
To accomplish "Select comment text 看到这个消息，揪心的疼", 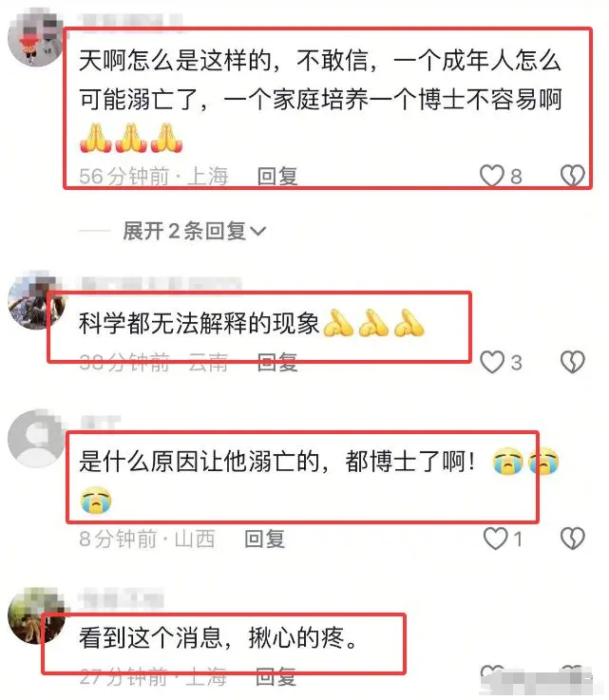I will point(219,637).
